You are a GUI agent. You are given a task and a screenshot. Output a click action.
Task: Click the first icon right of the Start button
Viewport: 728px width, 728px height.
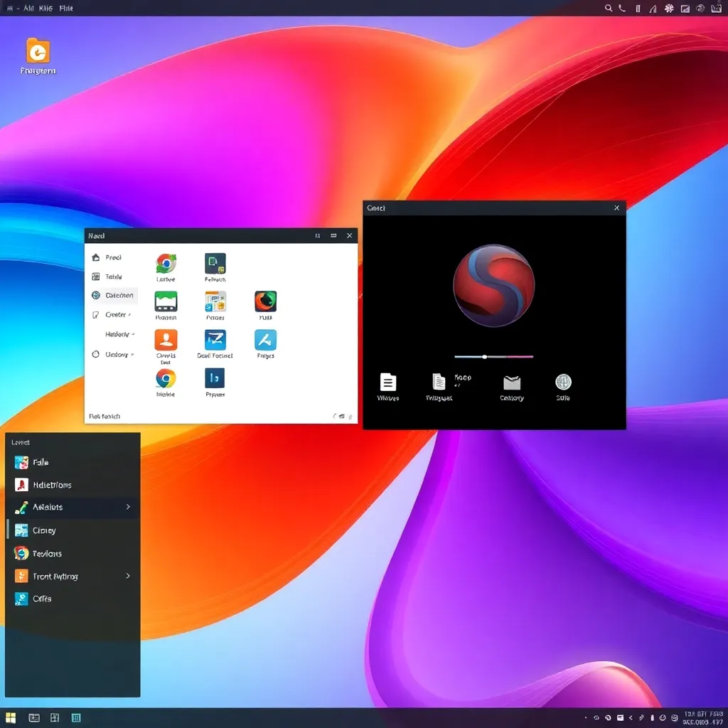tap(34, 718)
